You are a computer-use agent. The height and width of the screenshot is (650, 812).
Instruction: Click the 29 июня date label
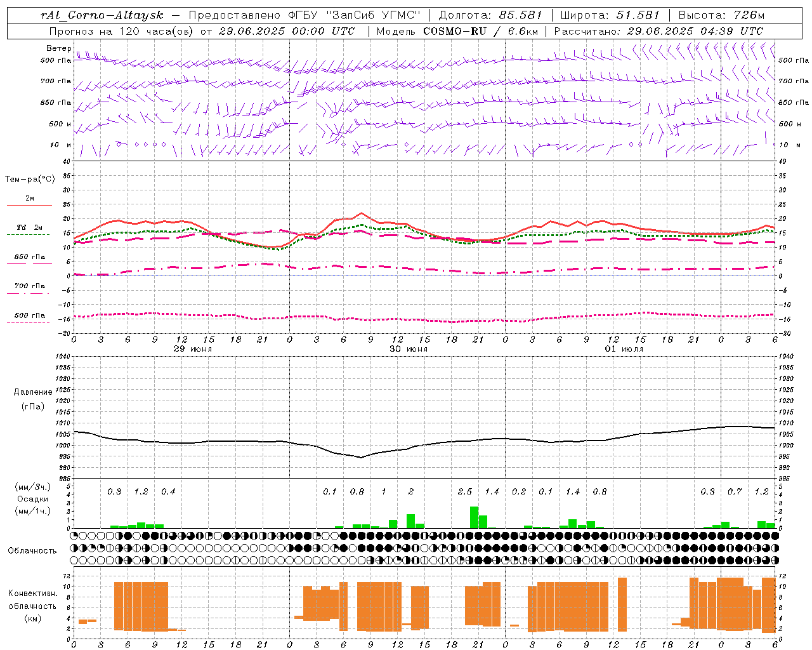pos(193,349)
